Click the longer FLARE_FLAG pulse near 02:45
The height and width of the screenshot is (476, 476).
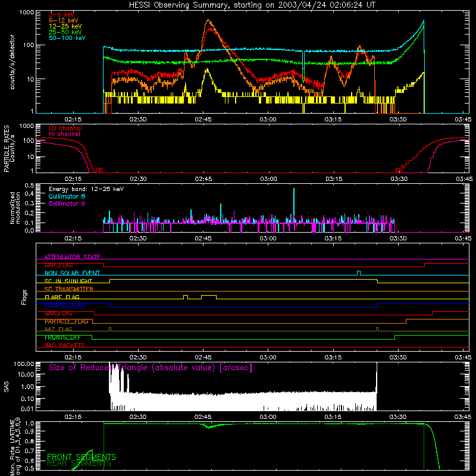pos(209,297)
